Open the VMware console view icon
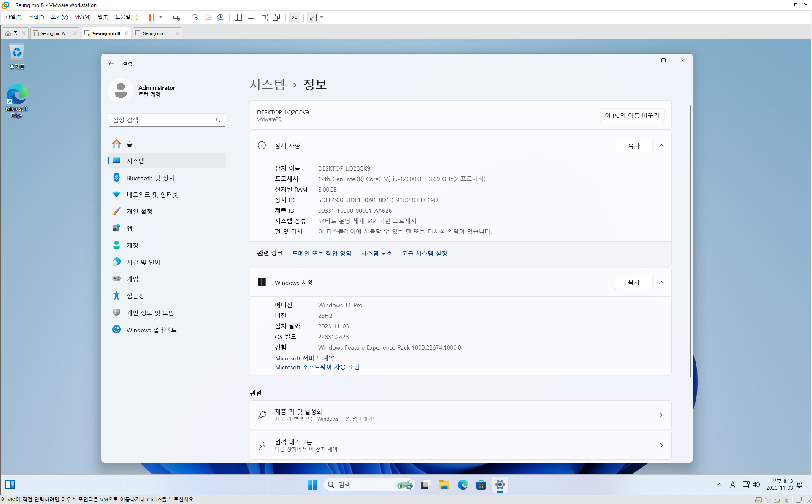This screenshot has width=812, height=504. (x=295, y=17)
